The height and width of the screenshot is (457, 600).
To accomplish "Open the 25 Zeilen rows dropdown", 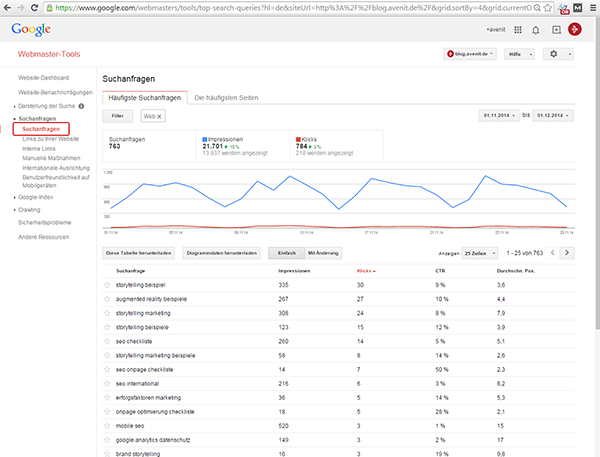I will [479, 253].
